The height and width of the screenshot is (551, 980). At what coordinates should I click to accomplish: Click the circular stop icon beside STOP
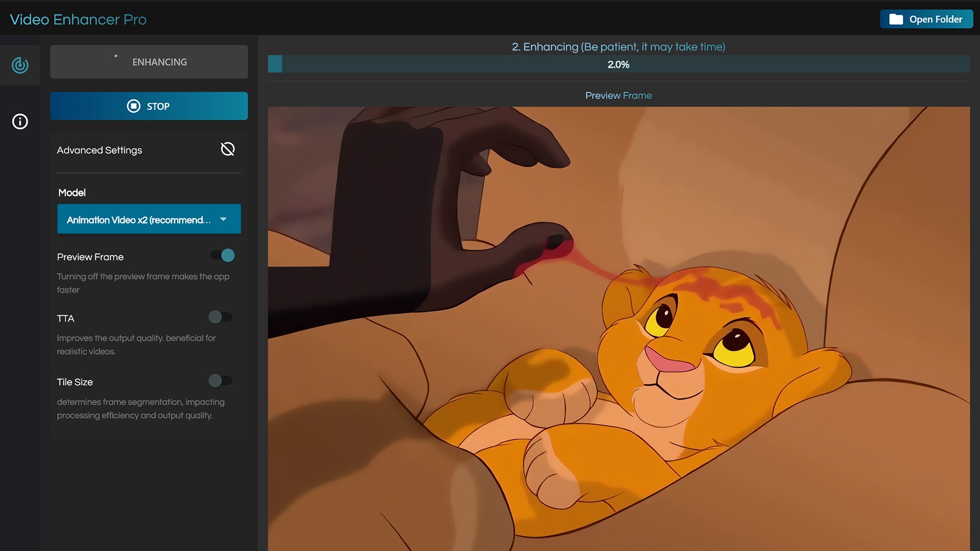pyautogui.click(x=133, y=106)
